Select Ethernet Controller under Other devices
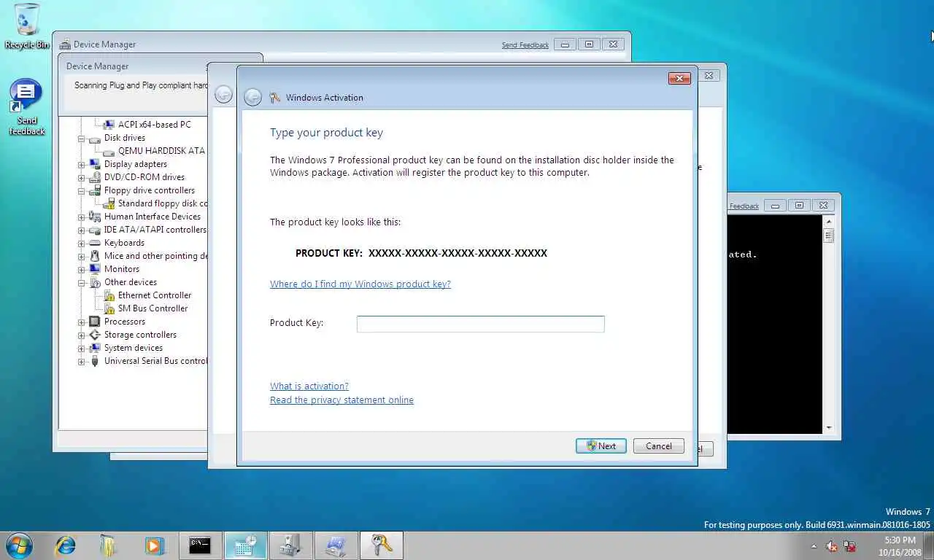934x560 pixels. point(155,295)
